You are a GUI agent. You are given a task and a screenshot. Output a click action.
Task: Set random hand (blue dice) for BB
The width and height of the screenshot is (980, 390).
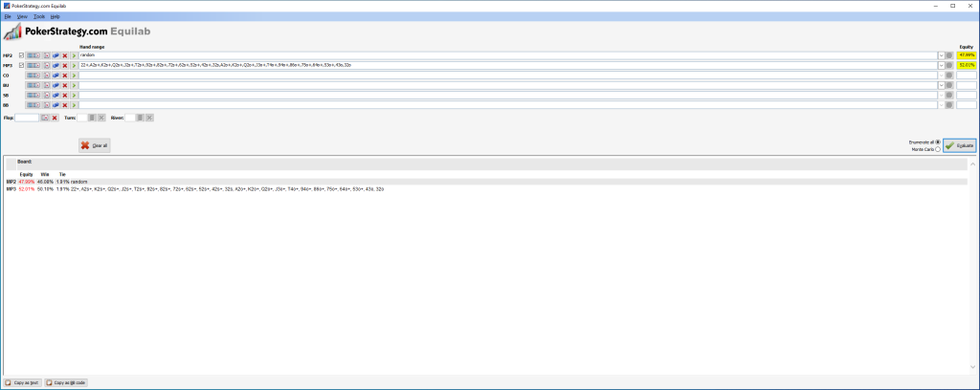coord(56,105)
